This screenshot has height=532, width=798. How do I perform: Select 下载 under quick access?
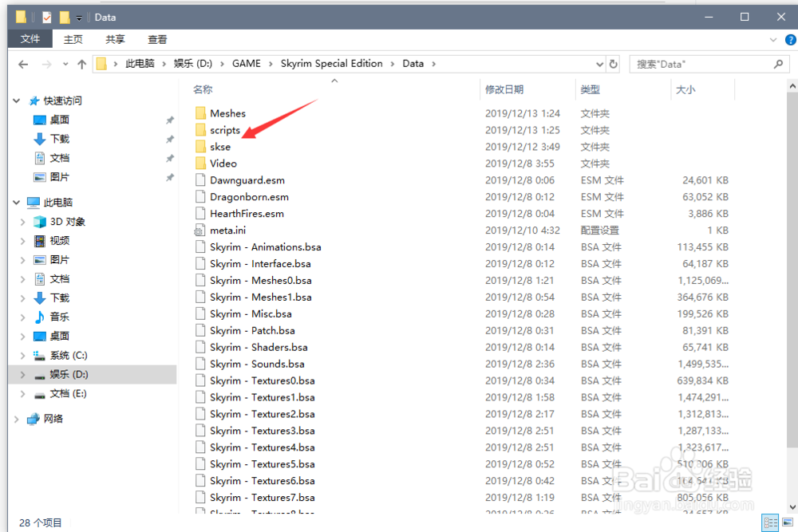pos(60,139)
